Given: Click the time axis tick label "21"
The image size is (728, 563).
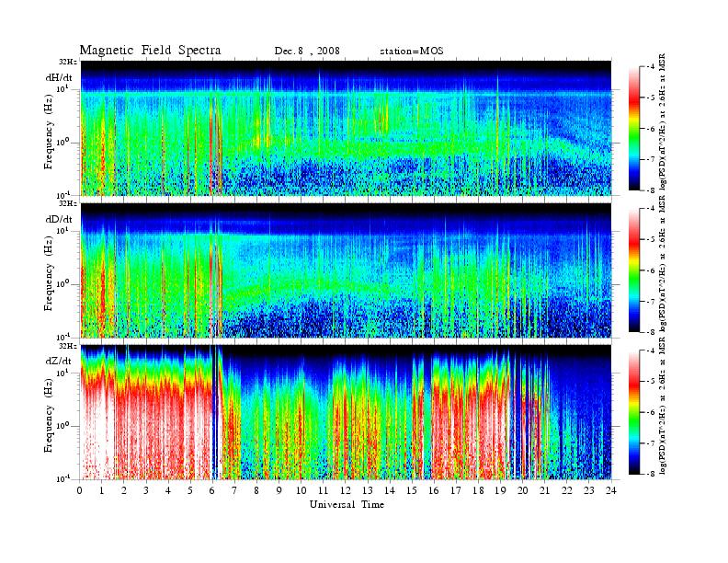Looking at the screenshot, I should (544, 490).
